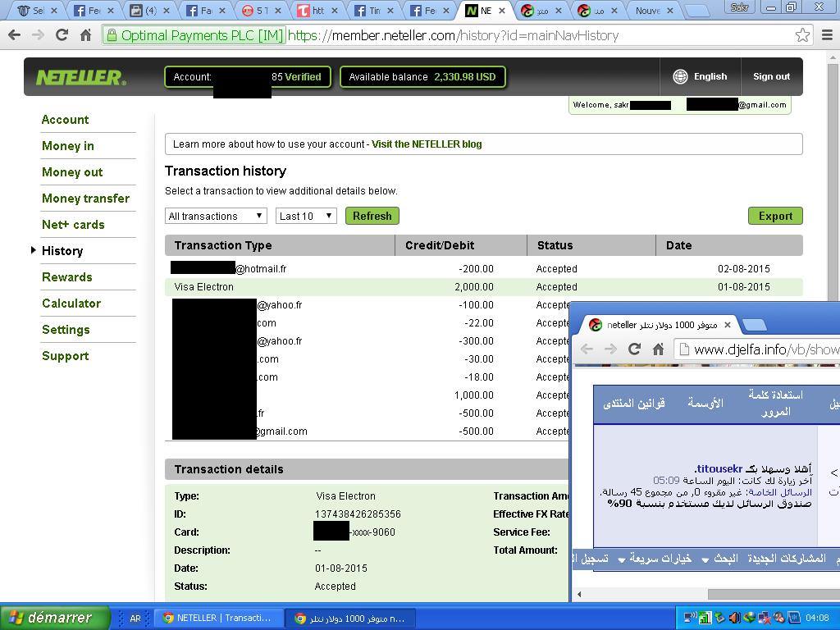The image size is (840, 630).
Task: Click the AR language bar indicator
Action: point(135,619)
